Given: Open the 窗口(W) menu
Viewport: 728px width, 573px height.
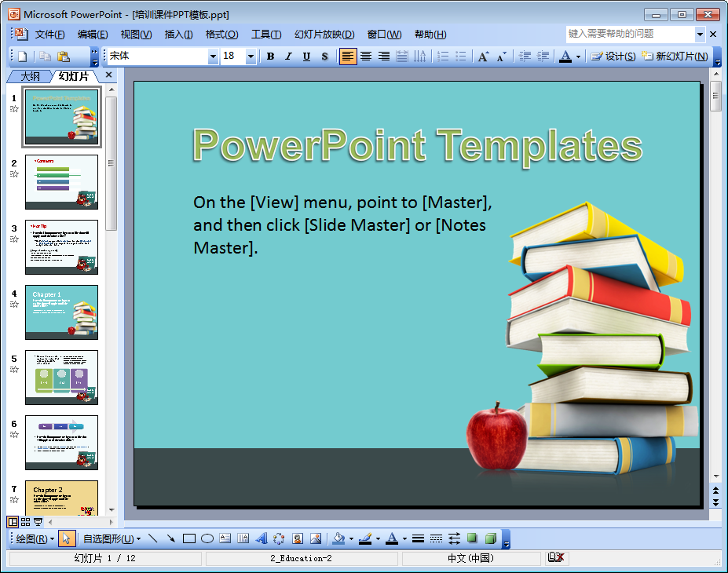Looking at the screenshot, I should [384, 35].
